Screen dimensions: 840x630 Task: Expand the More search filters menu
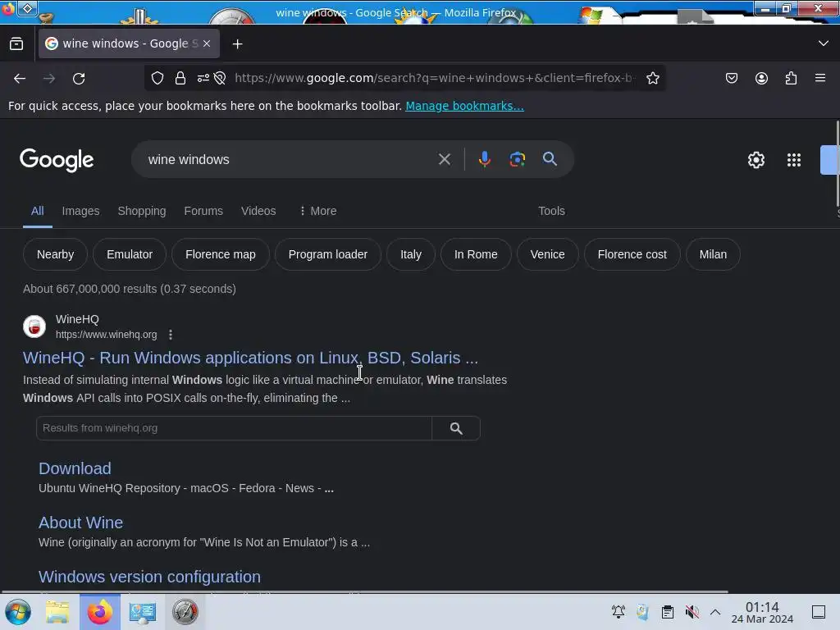(318, 211)
